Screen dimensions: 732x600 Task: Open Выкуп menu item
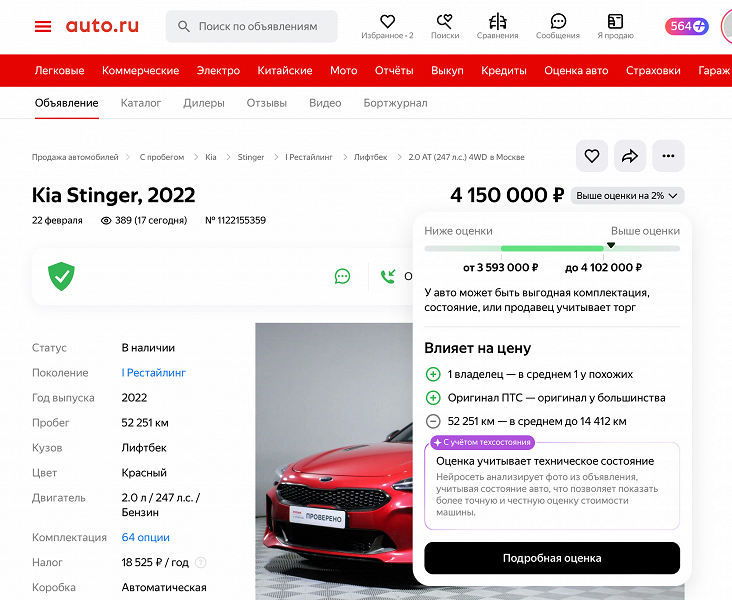tap(447, 71)
